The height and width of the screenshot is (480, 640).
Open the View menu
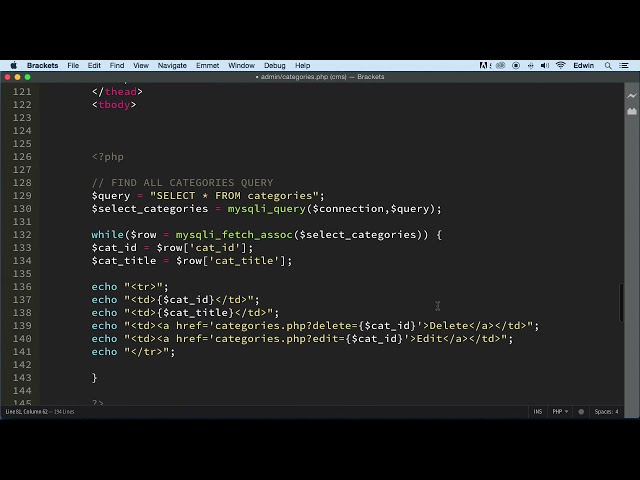click(141, 65)
